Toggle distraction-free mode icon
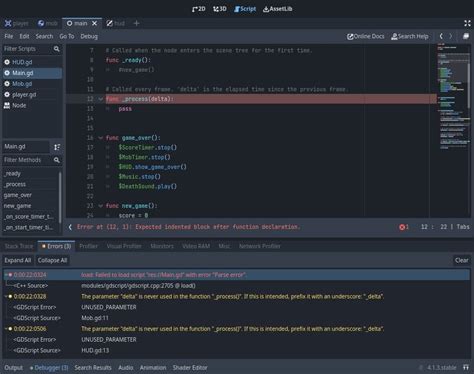The width and height of the screenshot is (474, 374). (467, 23)
